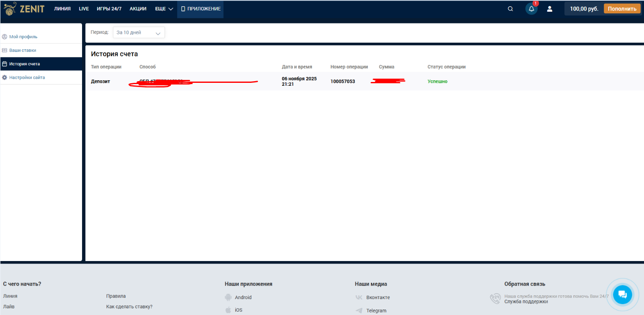Open ИГРЫ 24/7 in top navigation
Image resolution: width=644 pixels, height=315 pixels.
[x=109, y=9]
